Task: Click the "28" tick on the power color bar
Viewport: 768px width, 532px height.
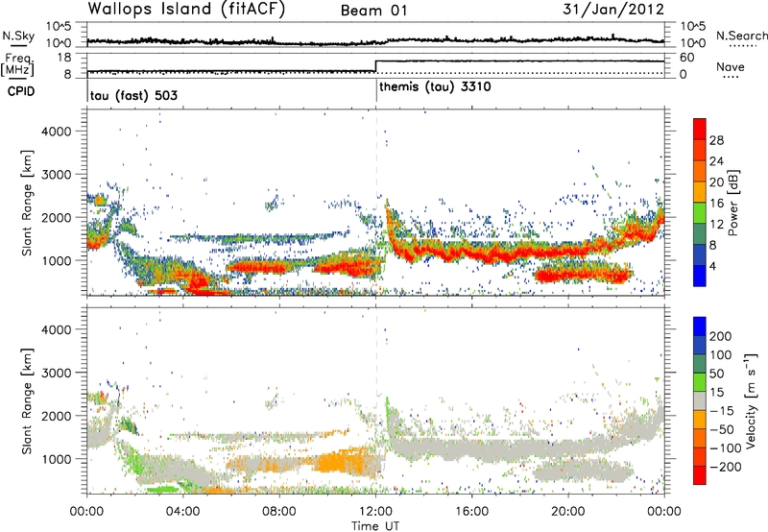Action: click(716, 140)
